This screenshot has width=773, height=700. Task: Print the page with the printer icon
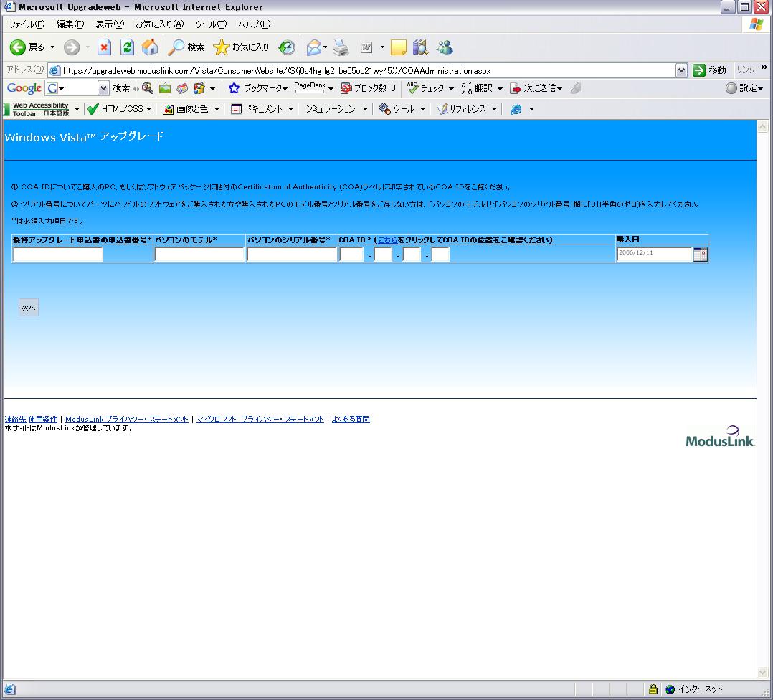[341, 47]
